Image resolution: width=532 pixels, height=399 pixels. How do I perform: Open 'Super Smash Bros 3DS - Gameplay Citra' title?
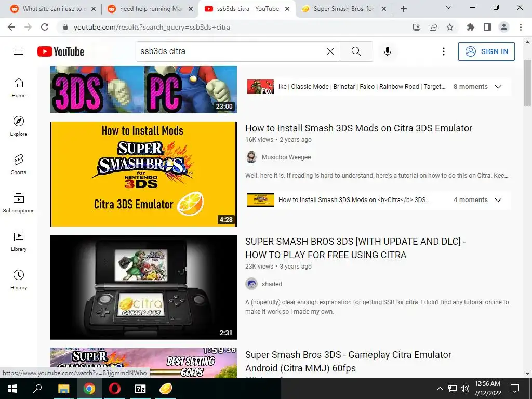pyautogui.click(x=348, y=362)
